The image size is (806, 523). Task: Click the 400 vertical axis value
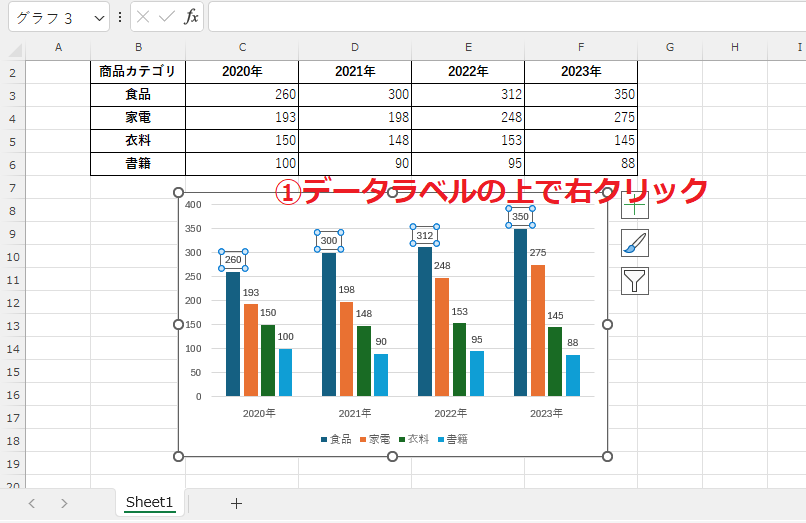pyautogui.click(x=193, y=205)
